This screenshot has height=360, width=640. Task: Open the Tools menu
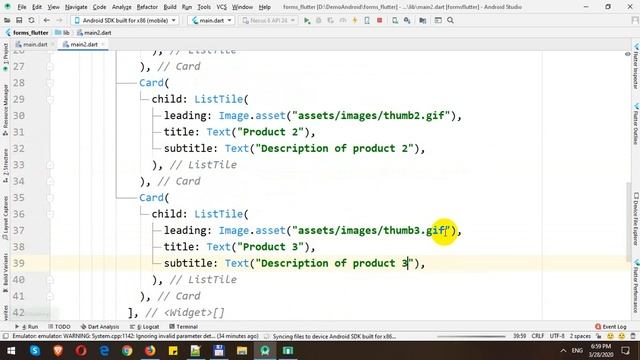[x=204, y=7]
